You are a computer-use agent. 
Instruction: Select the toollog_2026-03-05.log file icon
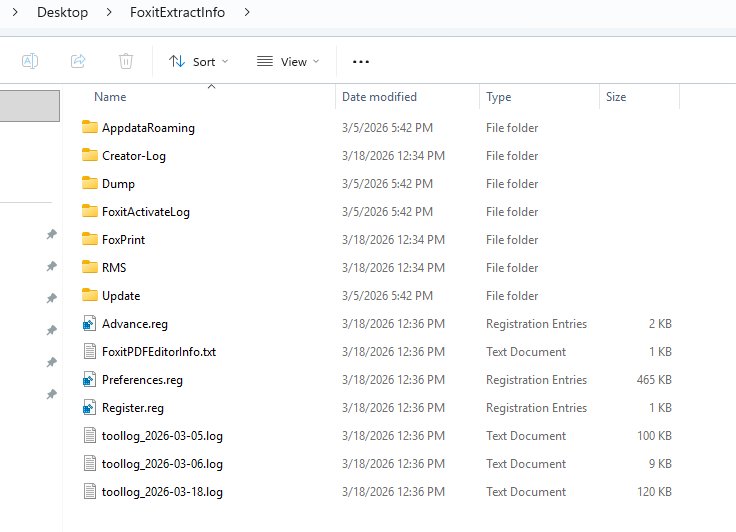point(90,435)
